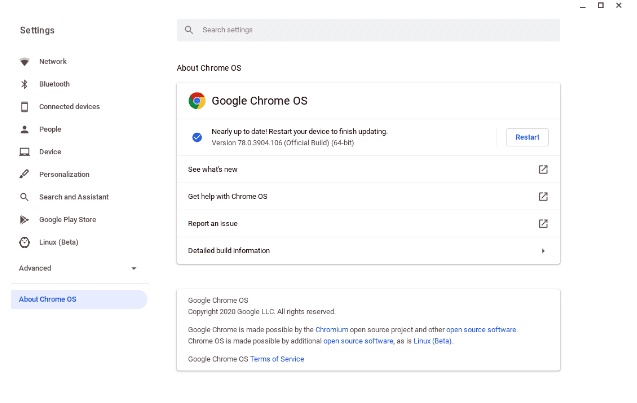Click the Linux (Beta) penguin icon
Screen dimensions: 637x403
[24, 243]
